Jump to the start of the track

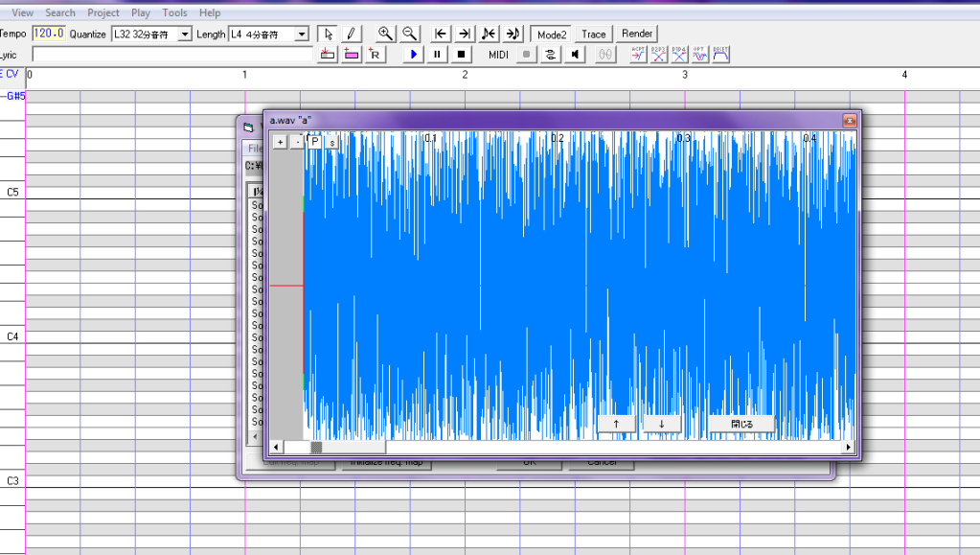tap(441, 34)
